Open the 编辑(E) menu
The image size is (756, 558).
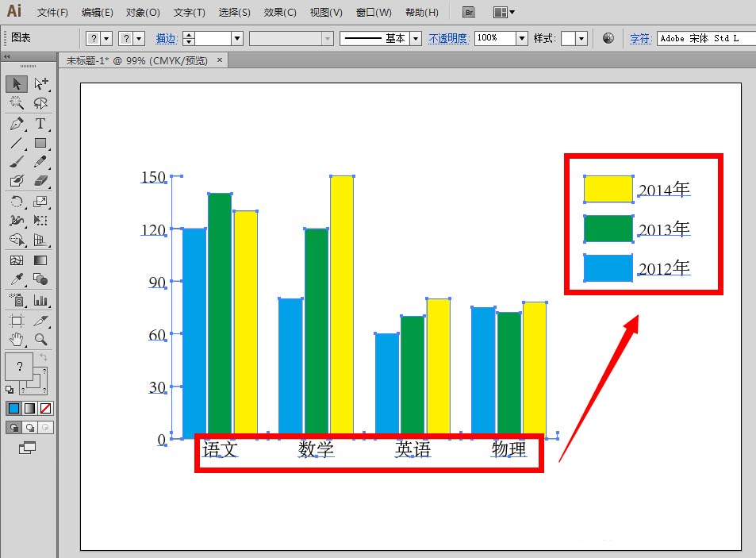point(97,12)
